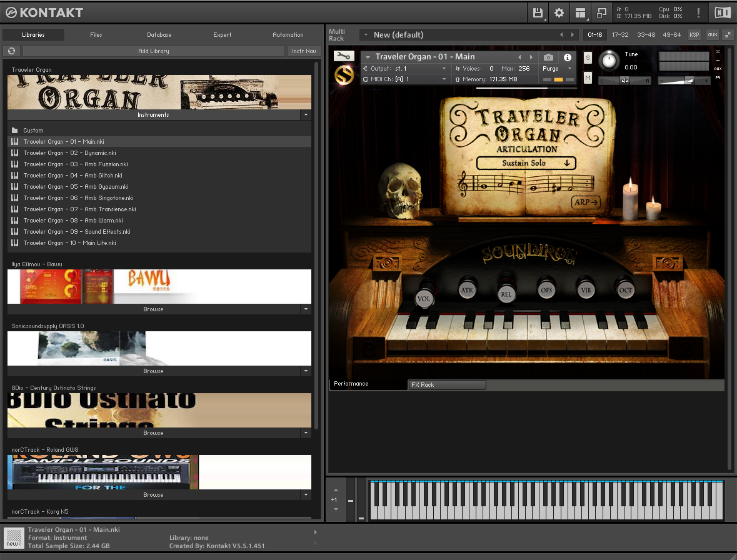Adjust the instrument volume slider
Viewport: 737px width, 560px height.
tap(683, 81)
